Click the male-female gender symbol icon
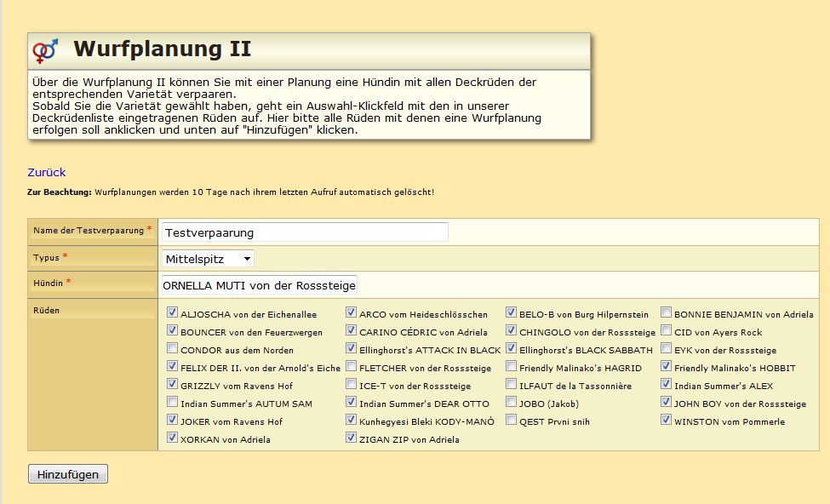830x504 pixels. pyautogui.click(x=45, y=50)
